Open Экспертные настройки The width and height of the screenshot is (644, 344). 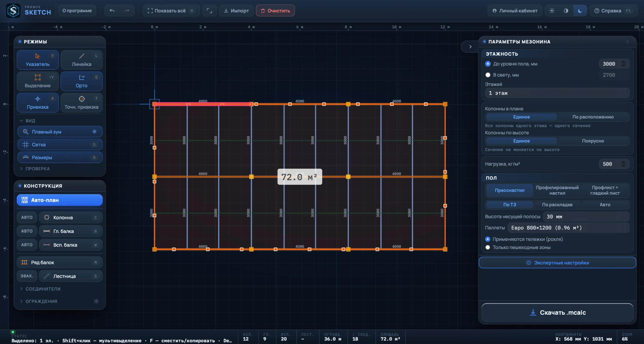[557, 263]
